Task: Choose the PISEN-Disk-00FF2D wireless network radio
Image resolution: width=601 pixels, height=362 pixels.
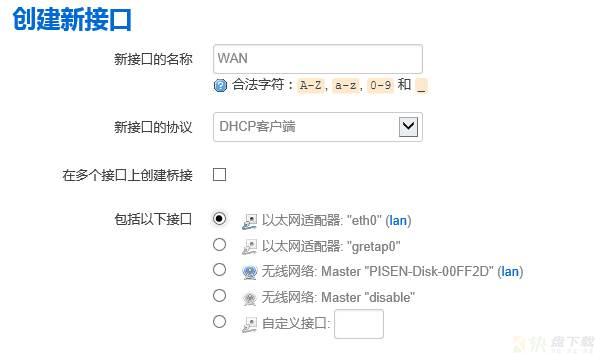Action: pyautogui.click(x=219, y=270)
